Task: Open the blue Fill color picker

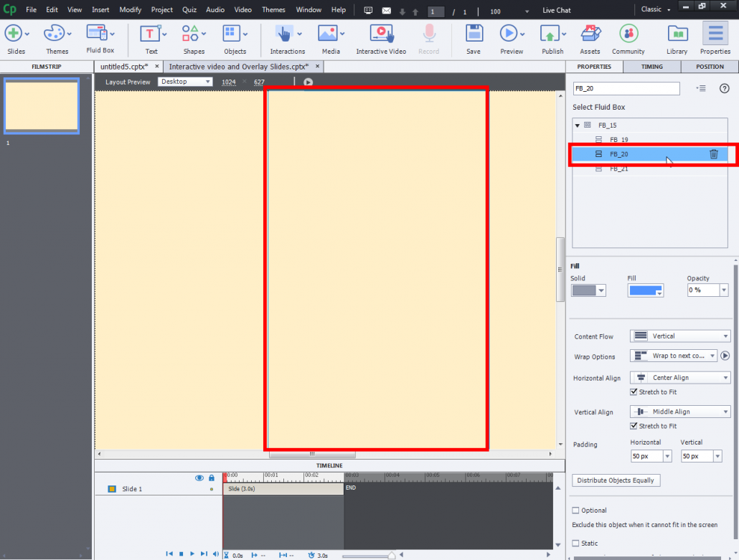Action: click(645, 290)
